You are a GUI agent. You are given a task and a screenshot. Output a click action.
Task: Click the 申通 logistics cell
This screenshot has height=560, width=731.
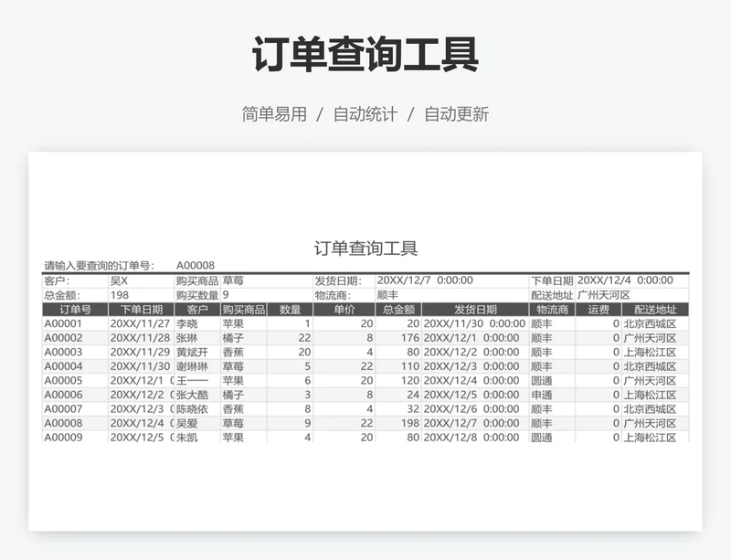click(542, 395)
